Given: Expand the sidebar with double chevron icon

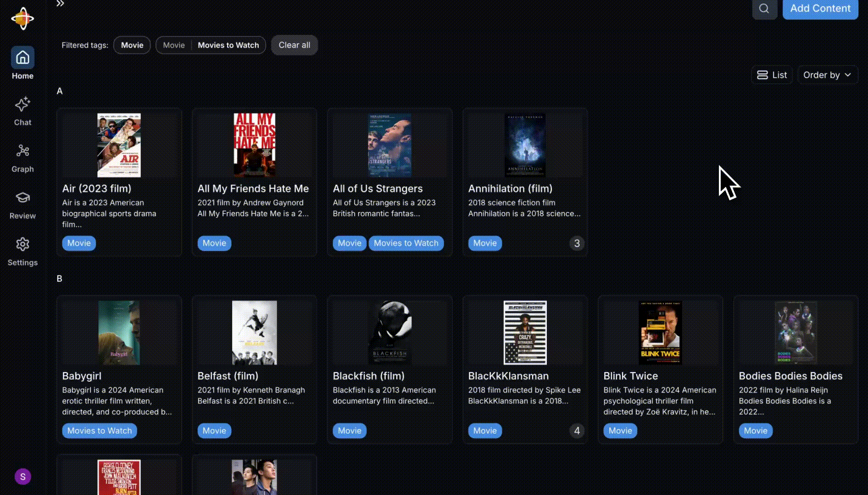Looking at the screenshot, I should point(60,4).
